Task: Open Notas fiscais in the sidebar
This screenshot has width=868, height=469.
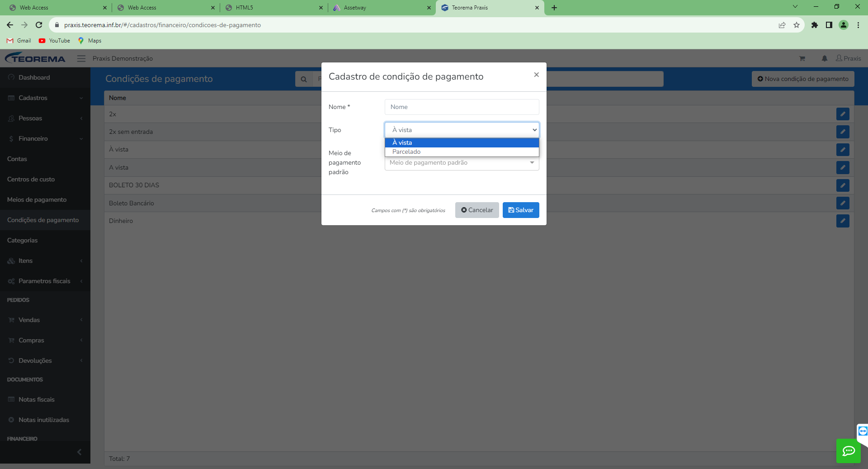Action: [45, 399]
